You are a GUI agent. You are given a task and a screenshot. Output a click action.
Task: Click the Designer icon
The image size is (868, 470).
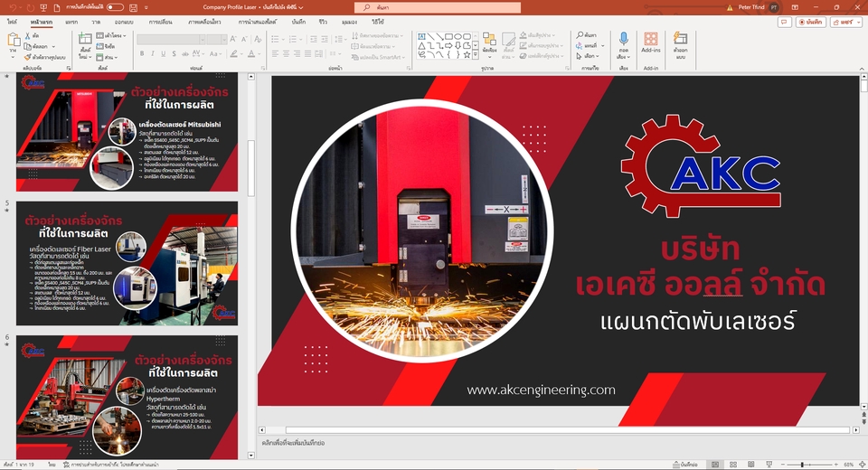point(680,39)
